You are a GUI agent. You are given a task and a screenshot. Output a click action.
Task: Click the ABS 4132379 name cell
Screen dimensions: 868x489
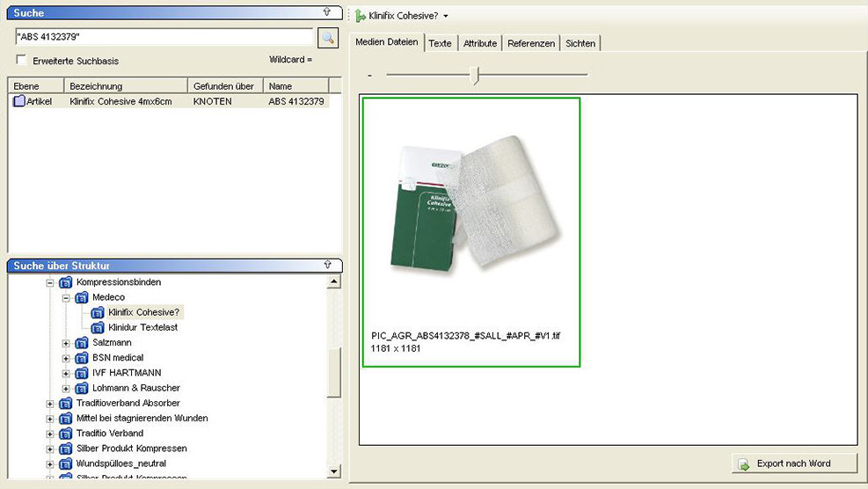pos(296,101)
